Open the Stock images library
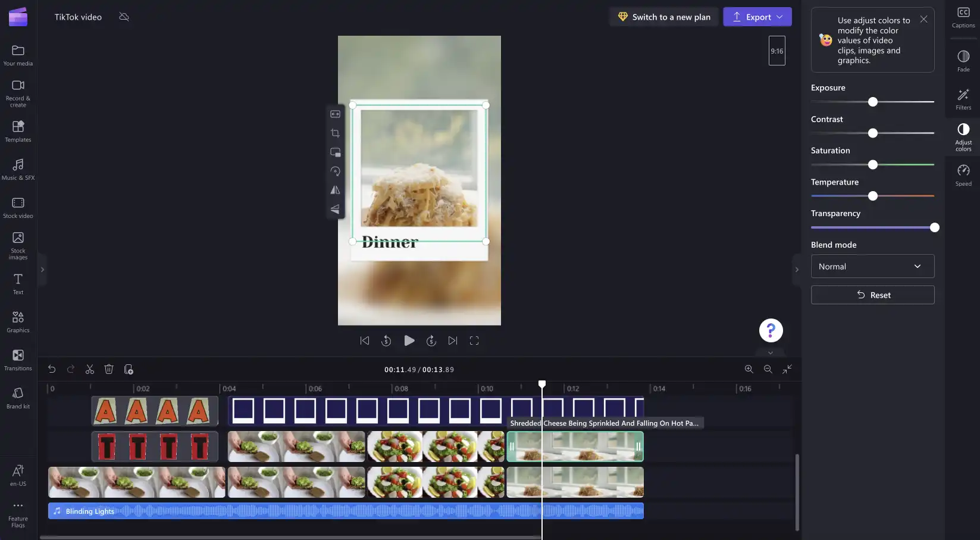Viewport: 980px width, 540px height. pos(18,245)
